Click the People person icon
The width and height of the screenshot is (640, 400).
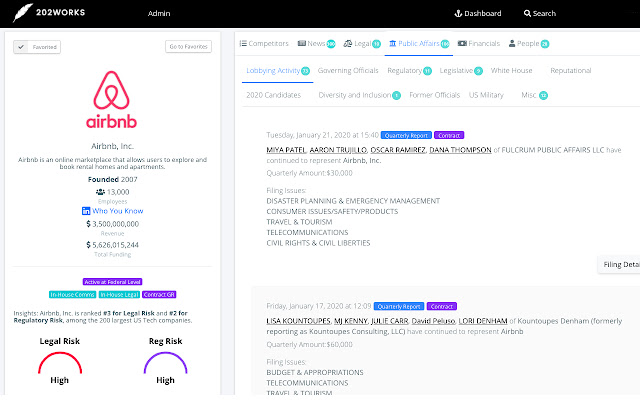pos(512,43)
